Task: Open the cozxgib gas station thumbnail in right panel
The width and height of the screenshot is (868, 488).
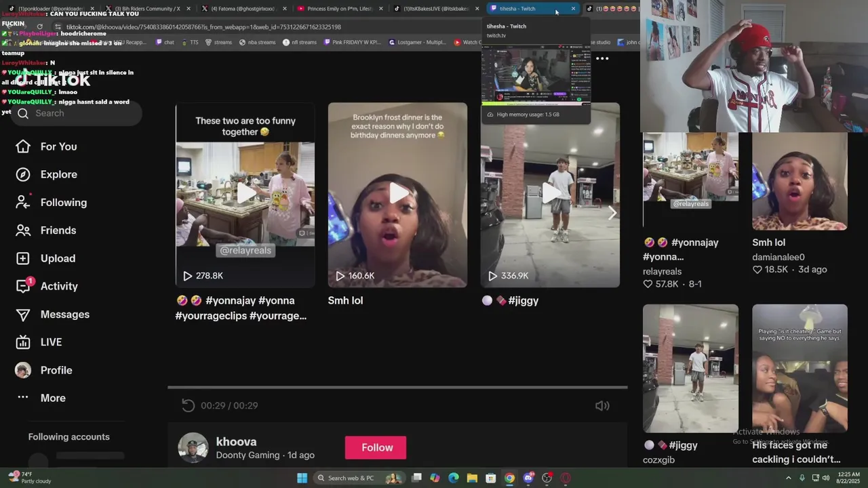Action: (x=690, y=368)
